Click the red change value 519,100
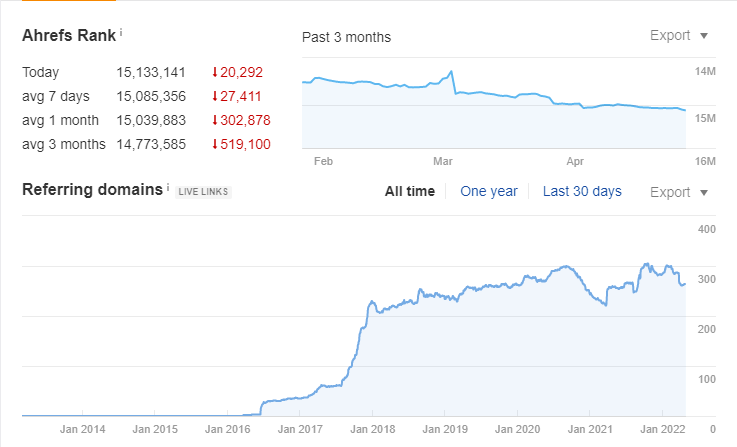This screenshot has width=737, height=447. click(245, 144)
